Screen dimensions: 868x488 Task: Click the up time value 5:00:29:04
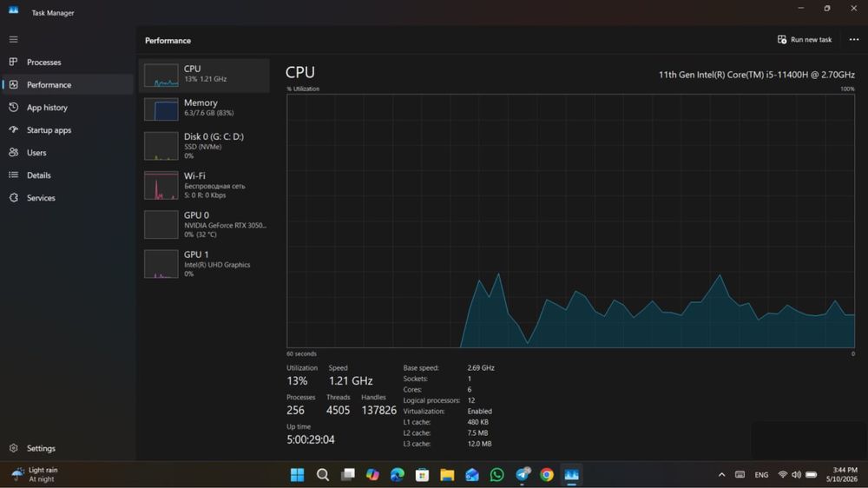coord(311,439)
